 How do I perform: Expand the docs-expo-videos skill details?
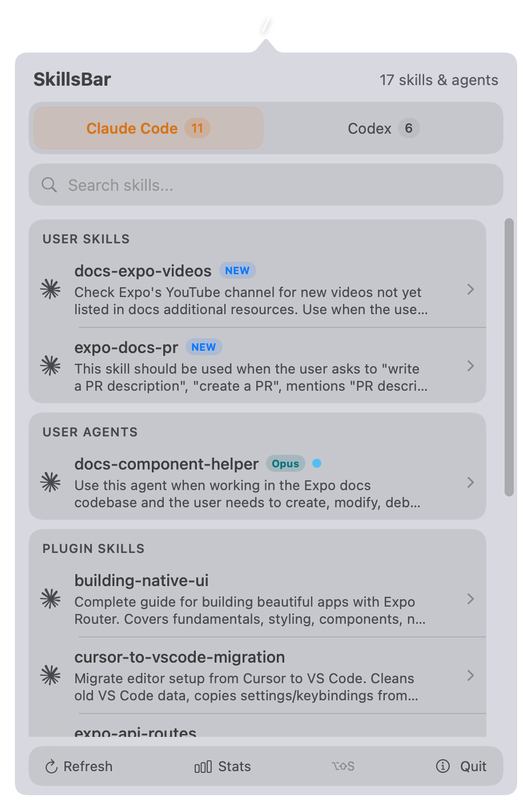click(470, 290)
